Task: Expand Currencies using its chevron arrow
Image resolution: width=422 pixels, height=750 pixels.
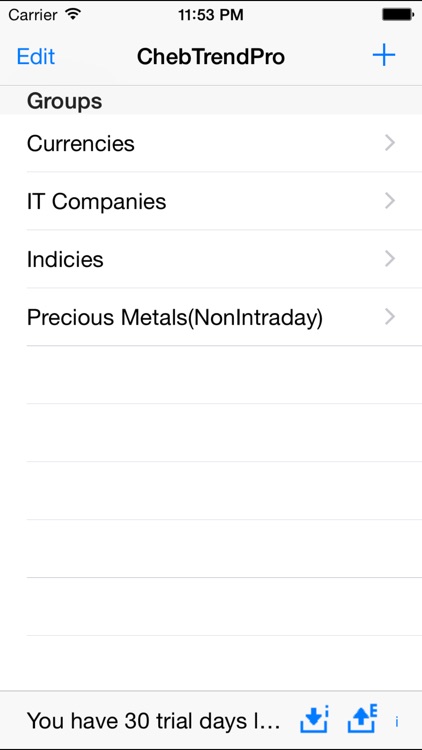Action: coord(390,143)
